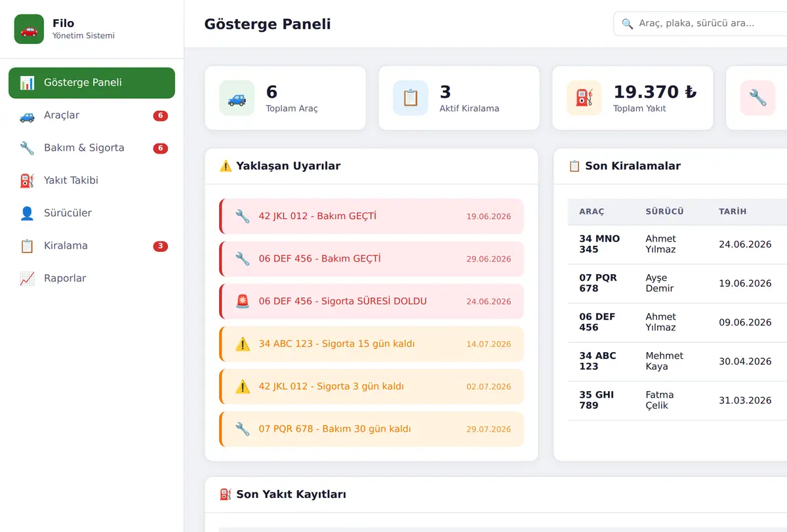This screenshot has height=532, width=787.
Task: Click the wrench icon on 07 PQR 678 Bakım alert
Action: [x=243, y=430]
